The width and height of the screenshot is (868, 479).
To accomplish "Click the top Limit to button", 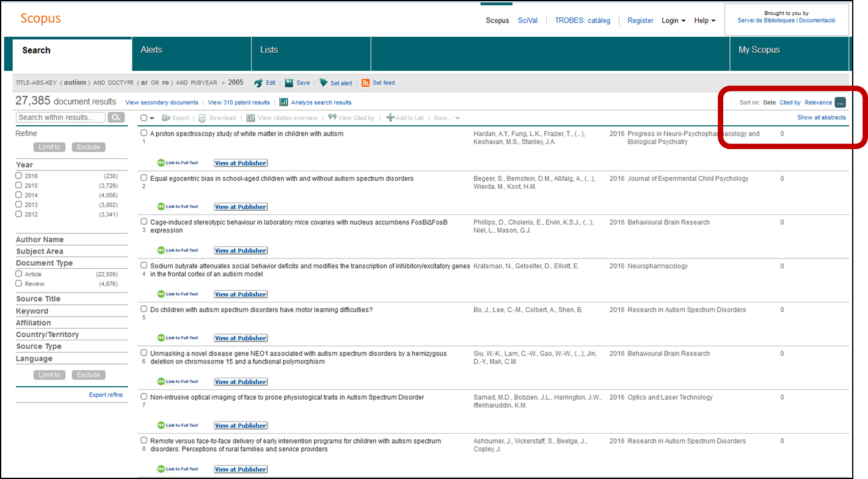I will (49, 147).
